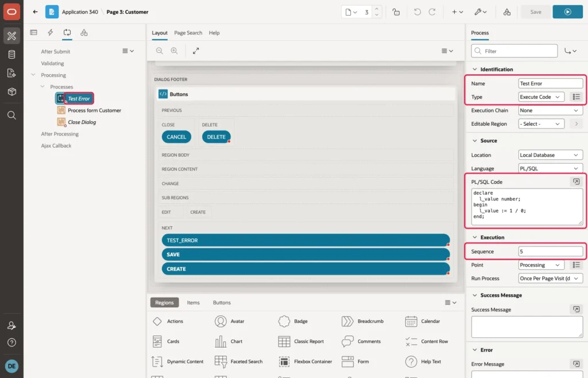The width and height of the screenshot is (588, 378).
Task: Open the gallery options menu
Action: [450, 302]
